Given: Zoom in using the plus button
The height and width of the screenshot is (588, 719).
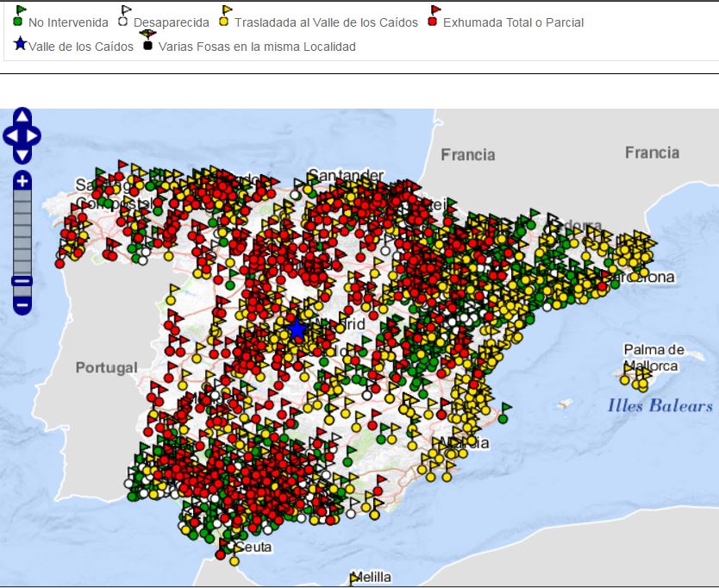Looking at the screenshot, I should [22, 181].
